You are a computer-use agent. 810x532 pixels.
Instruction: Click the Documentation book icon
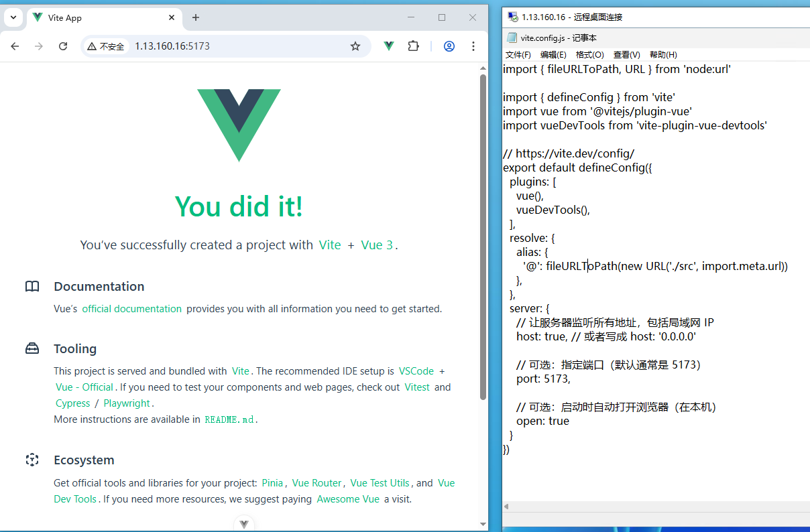pos(32,286)
